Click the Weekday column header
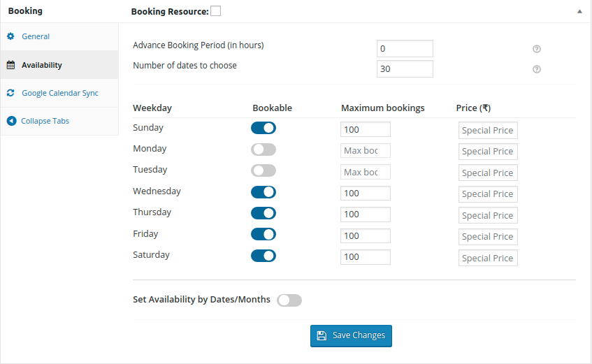 coord(152,108)
